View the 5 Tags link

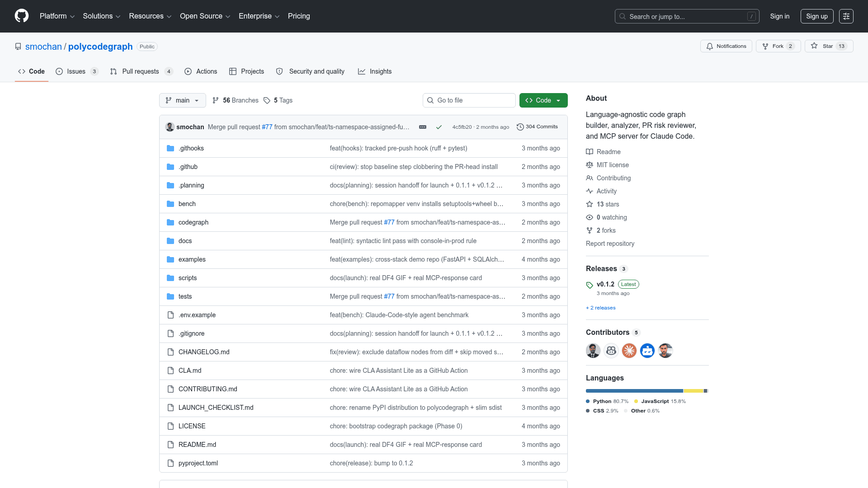pos(278,100)
